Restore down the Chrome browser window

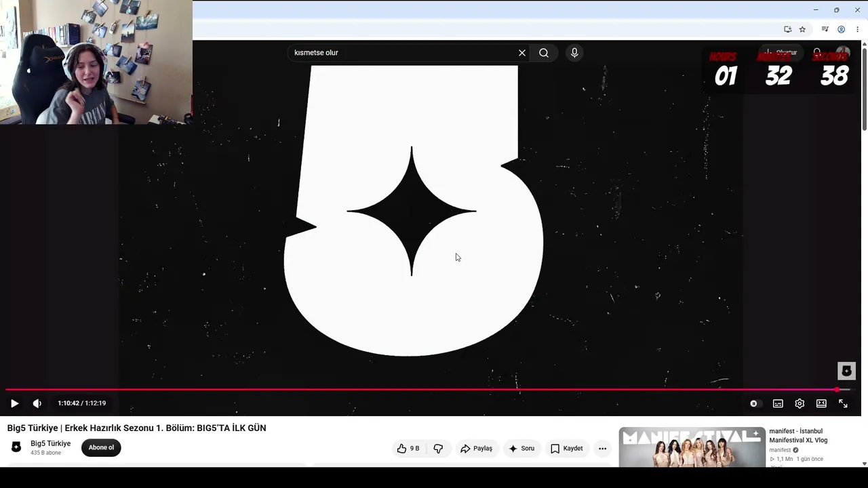click(836, 9)
